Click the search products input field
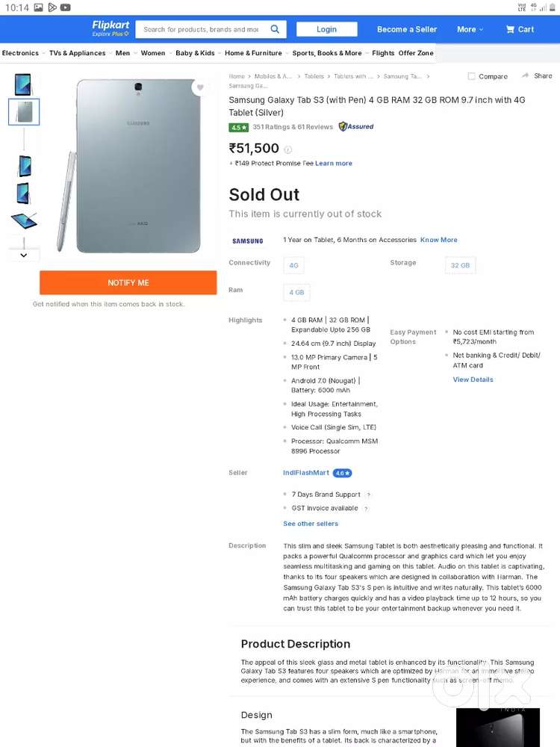 pos(200,29)
